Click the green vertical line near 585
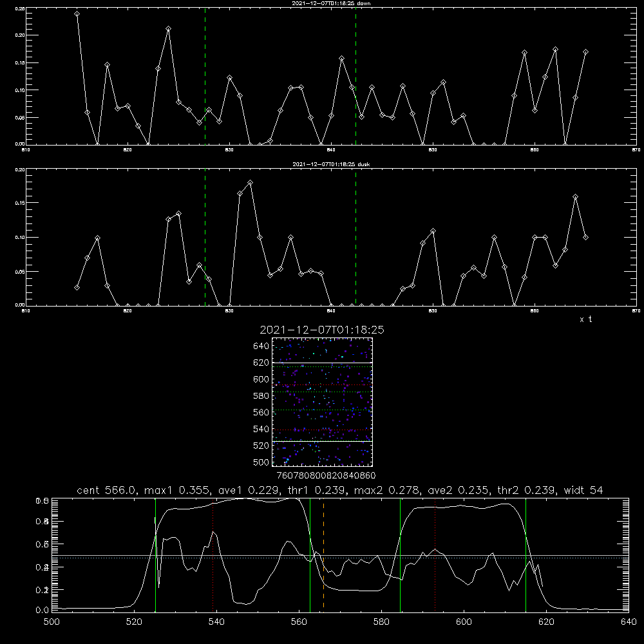The width and height of the screenshot is (644, 644). [x=400, y=554]
